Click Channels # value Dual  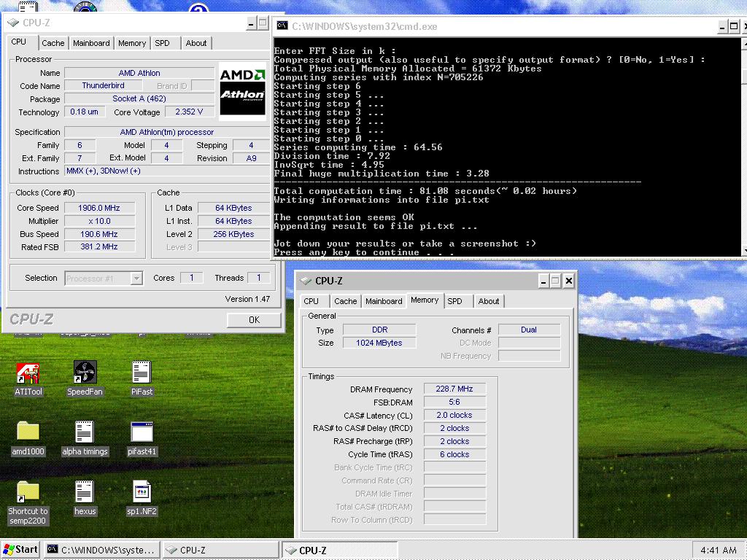coord(529,330)
